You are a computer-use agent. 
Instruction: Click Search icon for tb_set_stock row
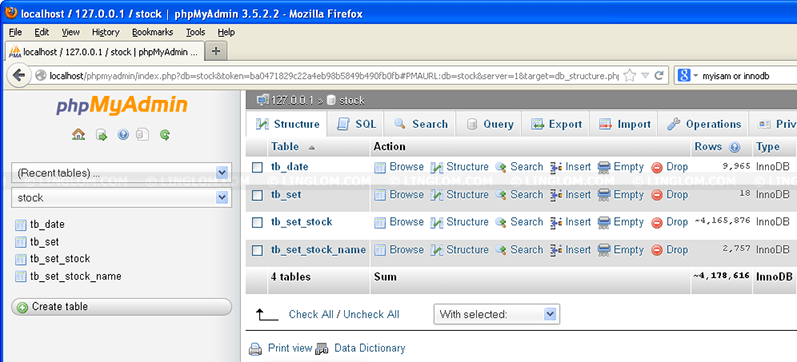pos(501,222)
